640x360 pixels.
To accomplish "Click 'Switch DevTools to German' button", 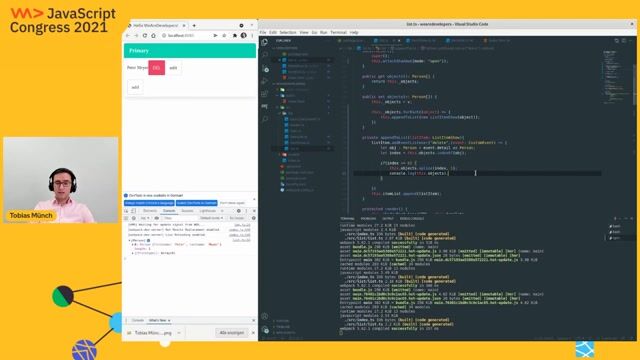I will pyautogui.click(x=197, y=203).
